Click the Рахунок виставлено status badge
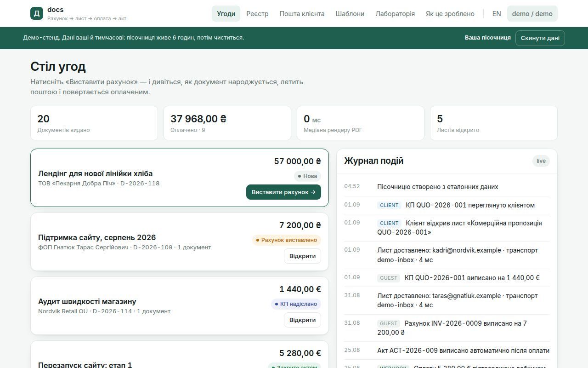588x368 pixels. point(286,240)
